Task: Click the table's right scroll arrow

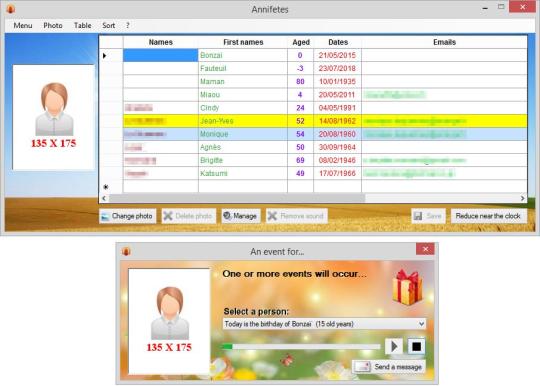Action: [x=522, y=198]
